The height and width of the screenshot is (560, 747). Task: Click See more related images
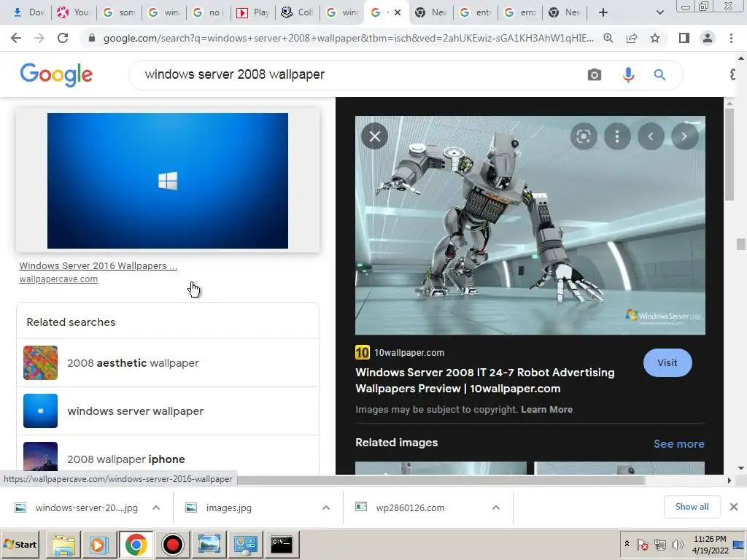[679, 444]
